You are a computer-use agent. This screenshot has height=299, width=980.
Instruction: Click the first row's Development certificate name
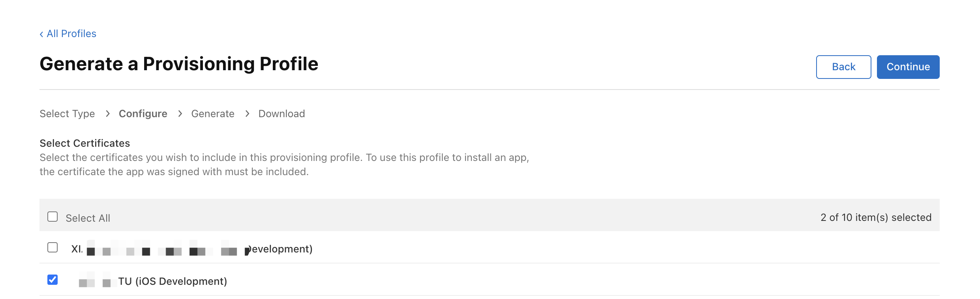280,249
